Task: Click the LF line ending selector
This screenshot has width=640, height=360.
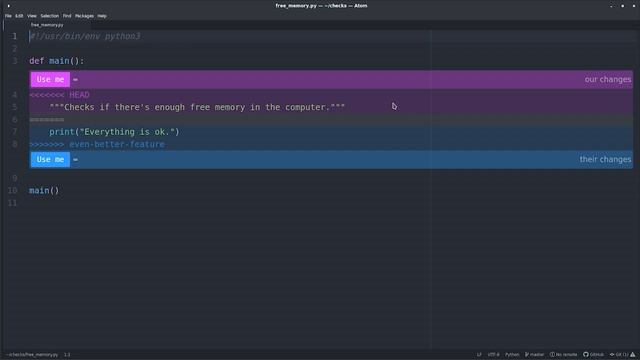Action: click(479, 355)
